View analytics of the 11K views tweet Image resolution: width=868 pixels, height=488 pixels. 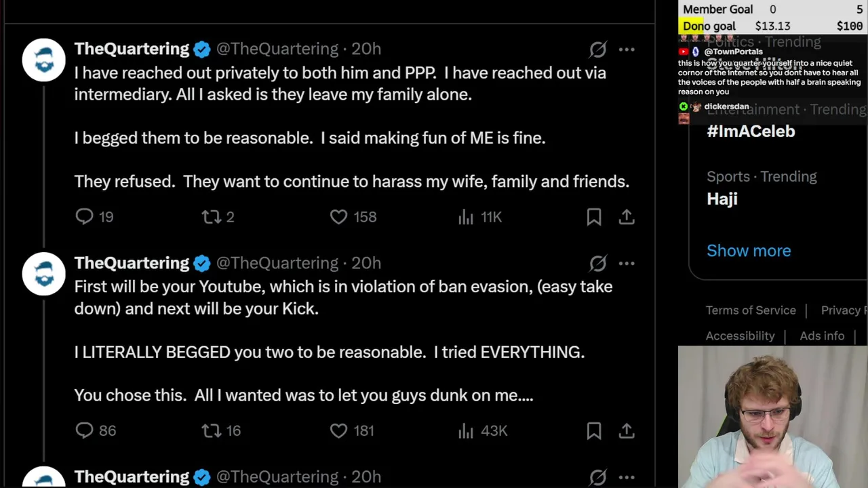pos(466,217)
